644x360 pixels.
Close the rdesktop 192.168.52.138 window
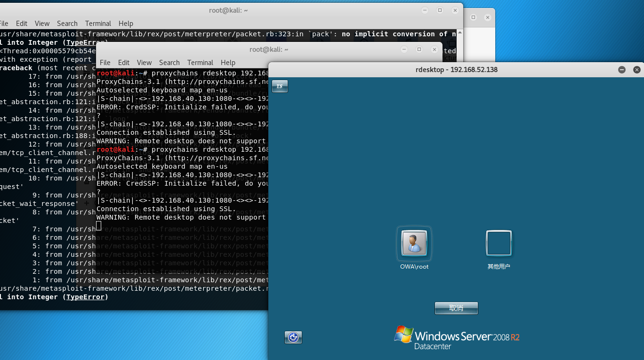pos(637,70)
